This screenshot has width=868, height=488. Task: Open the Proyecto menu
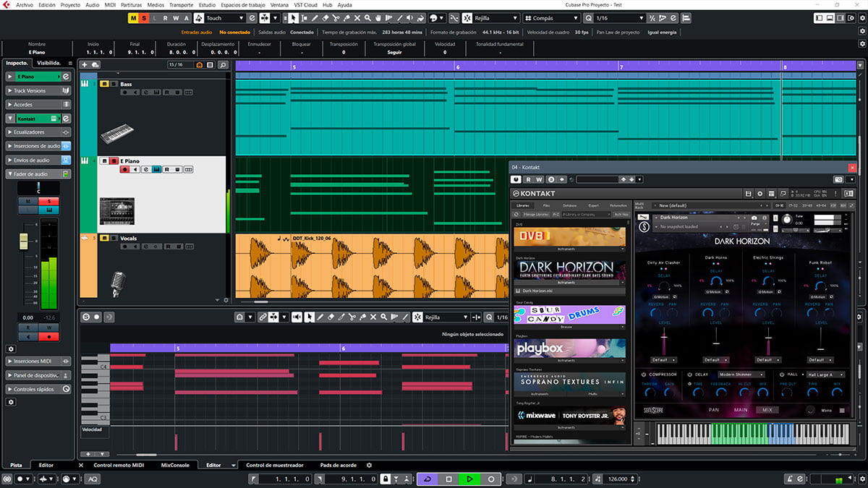click(x=70, y=4)
